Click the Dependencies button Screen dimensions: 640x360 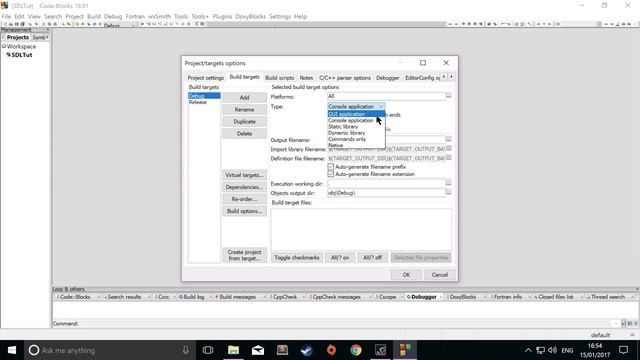coord(244,187)
